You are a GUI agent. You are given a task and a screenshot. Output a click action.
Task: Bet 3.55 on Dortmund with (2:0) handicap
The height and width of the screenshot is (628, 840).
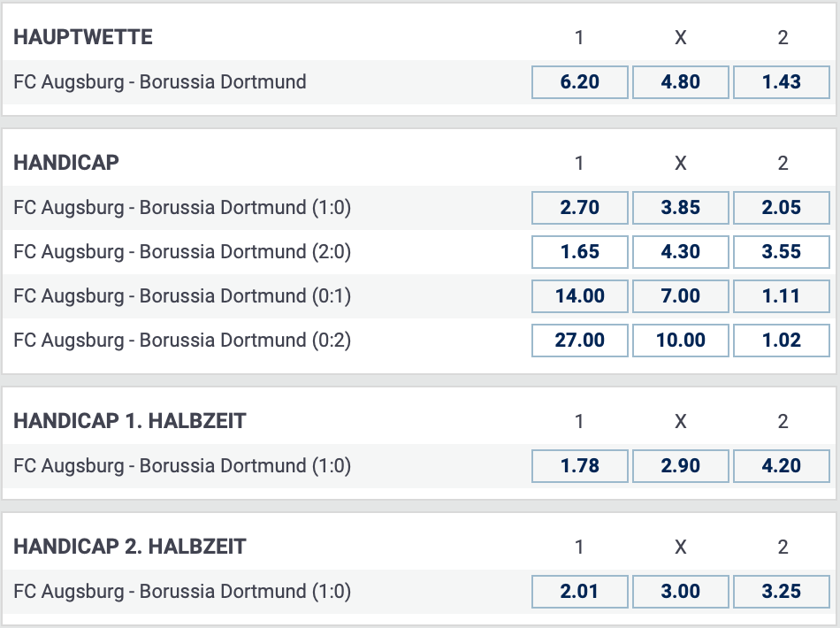[781, 252]
